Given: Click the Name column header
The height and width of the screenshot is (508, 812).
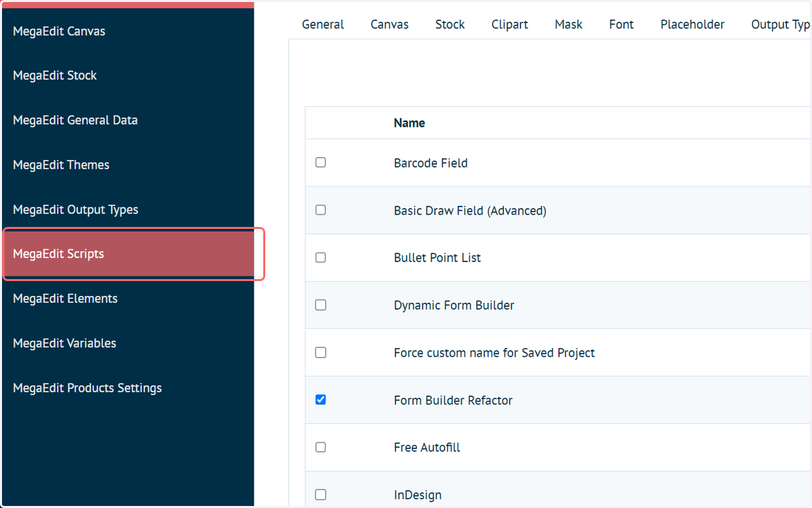Looking at the screenshot, I should (x=409, y=123).
